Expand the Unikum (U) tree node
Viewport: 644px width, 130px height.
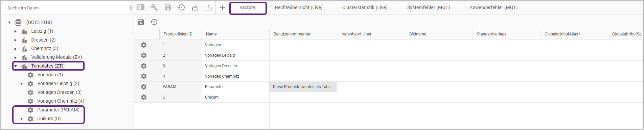22,119
